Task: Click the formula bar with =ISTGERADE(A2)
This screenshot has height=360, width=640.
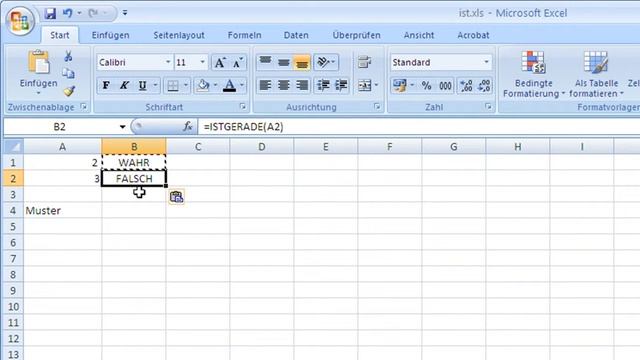Action: [x=419, y=127]
